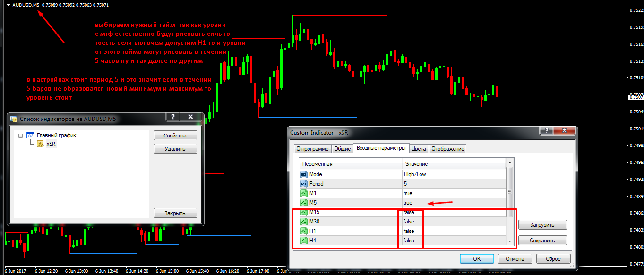This screenshot has height=275, width=644.
Task: Toggle the H1 false value
Action: click(409, 231)
